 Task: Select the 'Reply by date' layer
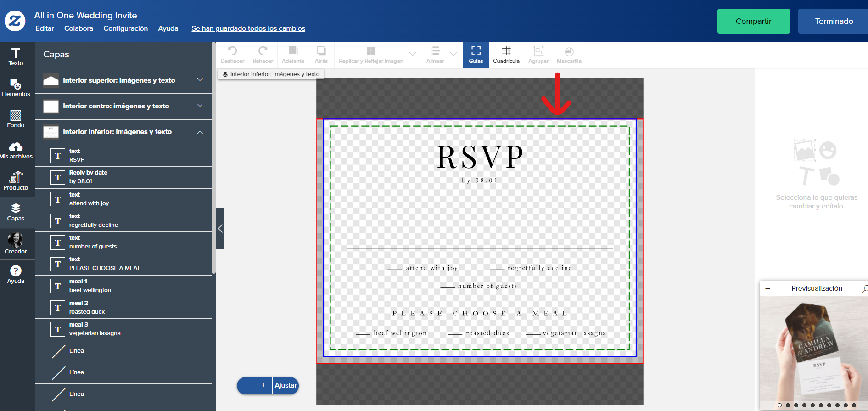123,177
